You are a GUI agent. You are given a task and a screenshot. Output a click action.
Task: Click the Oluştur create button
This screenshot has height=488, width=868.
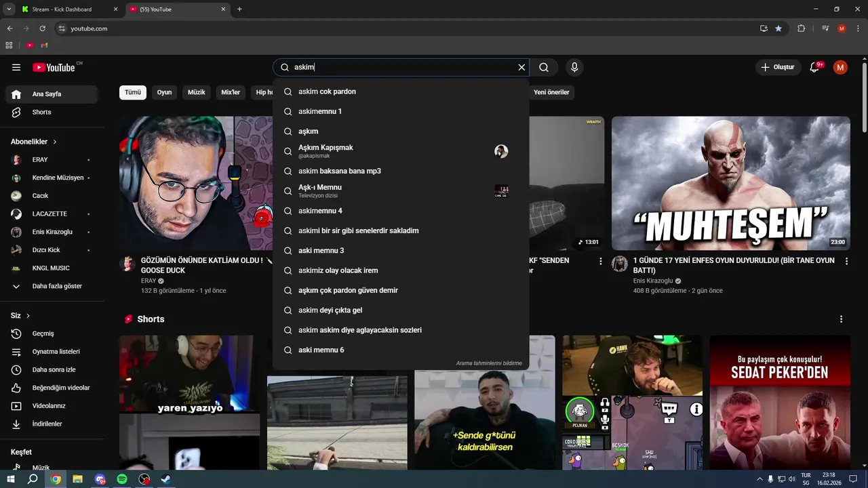pos(777,67)
